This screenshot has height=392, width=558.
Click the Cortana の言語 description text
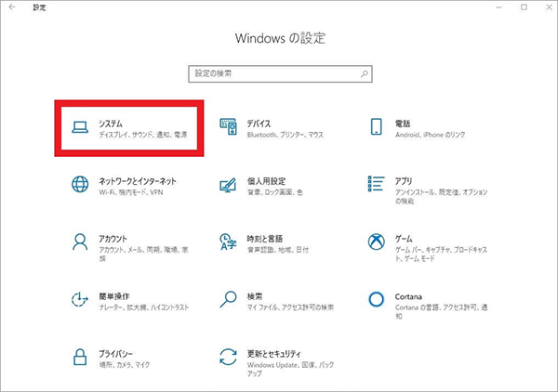tap(441, 312)
